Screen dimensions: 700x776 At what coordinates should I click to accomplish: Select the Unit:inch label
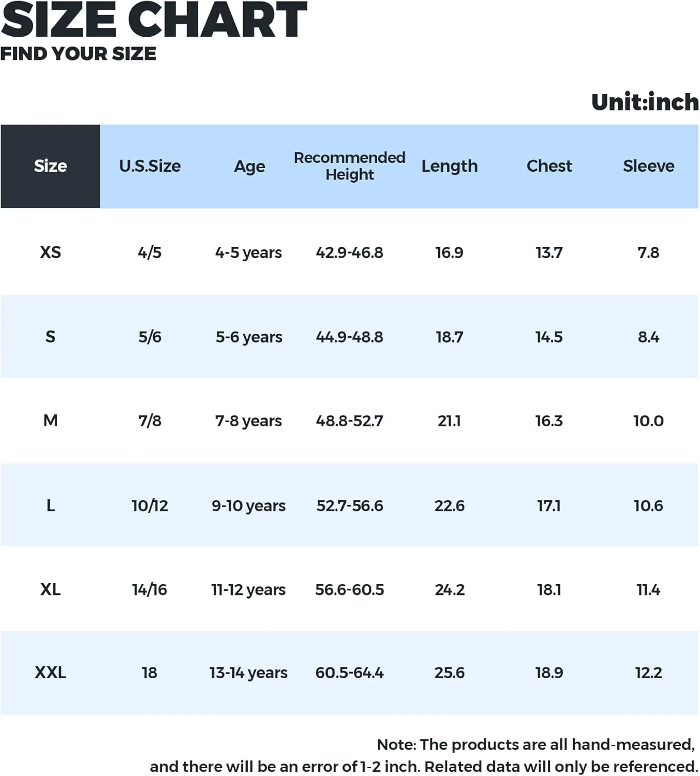[645, 102]
